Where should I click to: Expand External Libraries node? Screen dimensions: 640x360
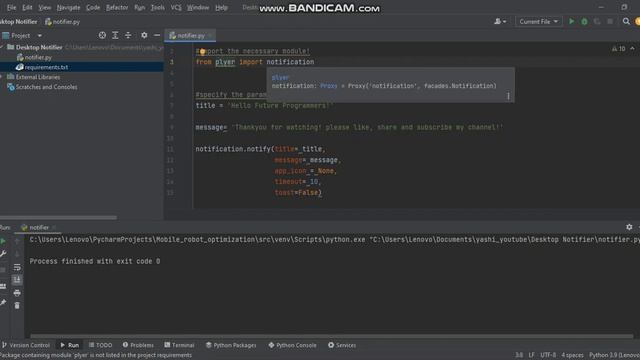[x=2, y=77]
